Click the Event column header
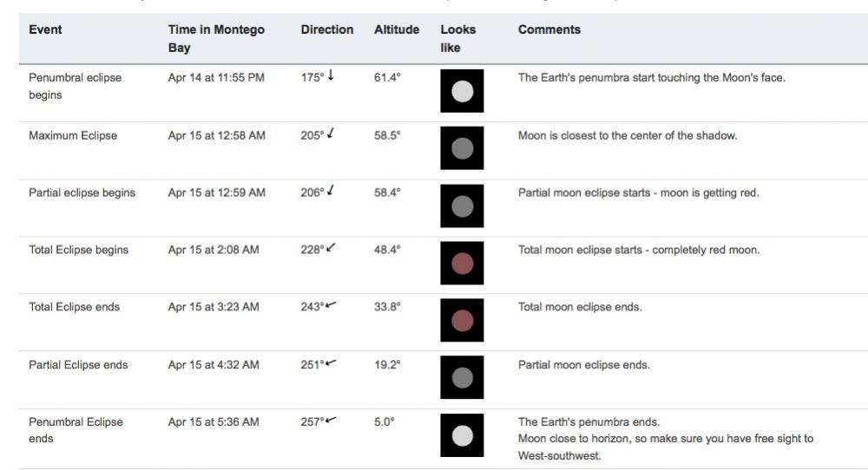The width and height of the screenshot is (868, 470). (x=45, y=29)
